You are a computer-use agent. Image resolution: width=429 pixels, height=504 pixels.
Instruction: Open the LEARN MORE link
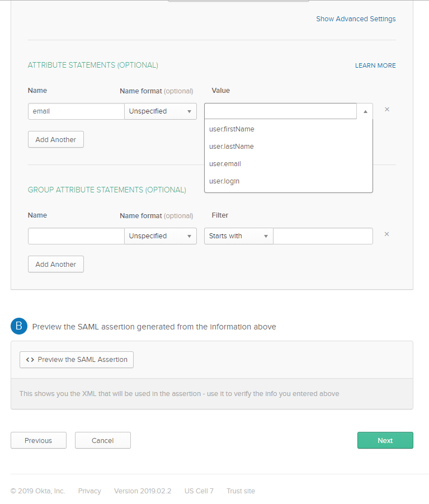pos(375,65)
